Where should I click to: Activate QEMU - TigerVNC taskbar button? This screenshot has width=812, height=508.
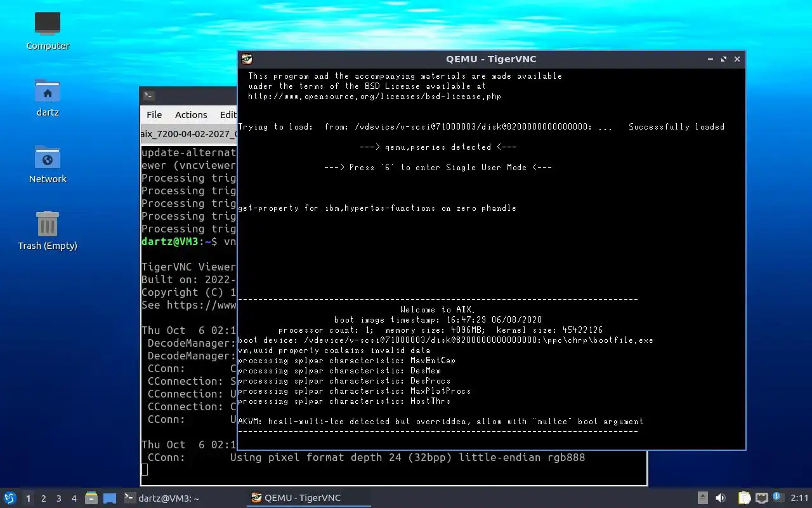tap(308, 498)
